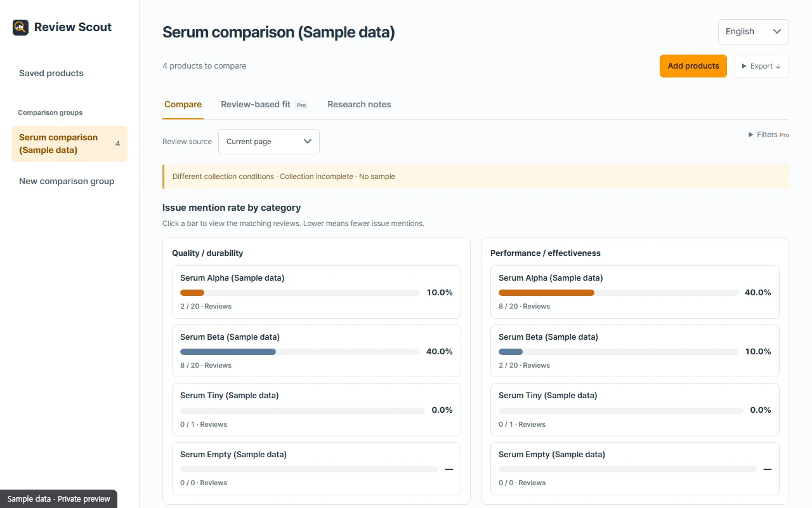
Task: Click the 'Issue mention rate by category' heading
Action: (x=232, y=208)
